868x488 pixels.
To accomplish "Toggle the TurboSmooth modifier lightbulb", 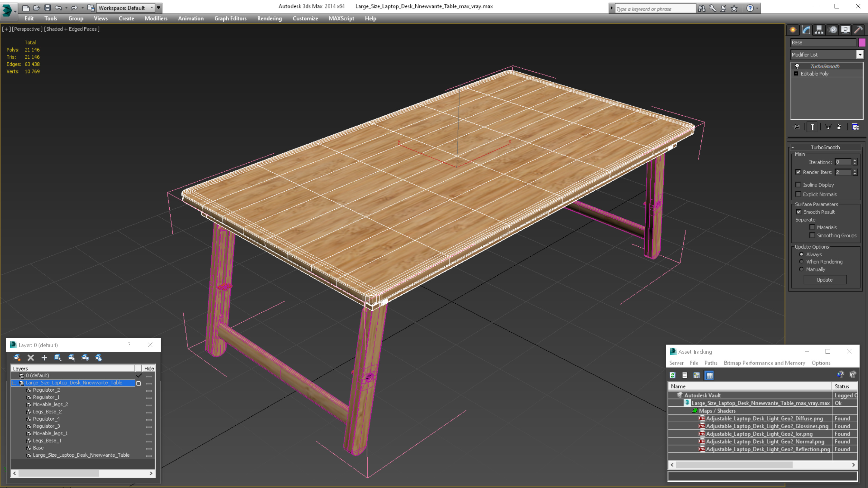I will (x=797, y=66).
